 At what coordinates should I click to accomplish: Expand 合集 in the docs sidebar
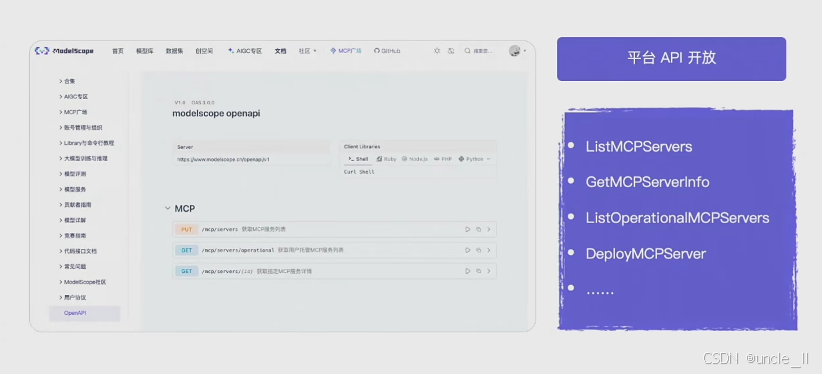coord(67,81)
